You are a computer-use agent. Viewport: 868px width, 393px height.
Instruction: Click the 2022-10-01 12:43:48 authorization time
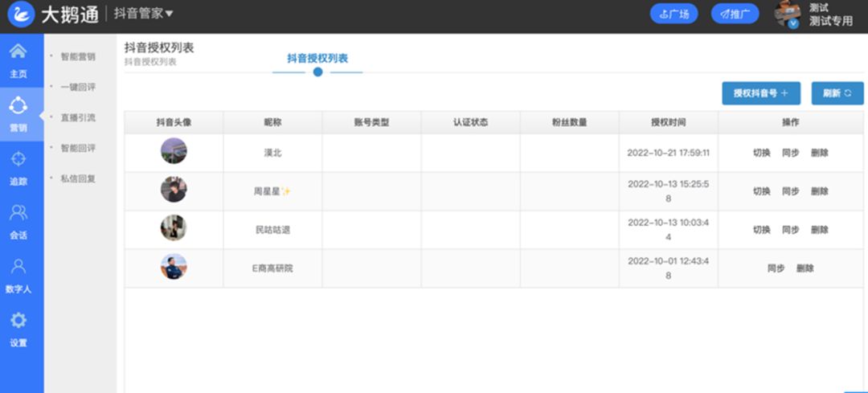668,268
